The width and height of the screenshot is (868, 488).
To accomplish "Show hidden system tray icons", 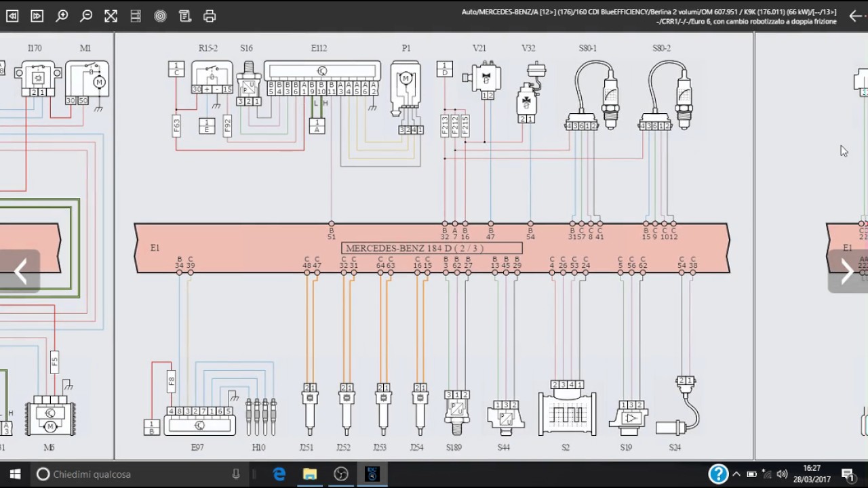I will [736, 474].
